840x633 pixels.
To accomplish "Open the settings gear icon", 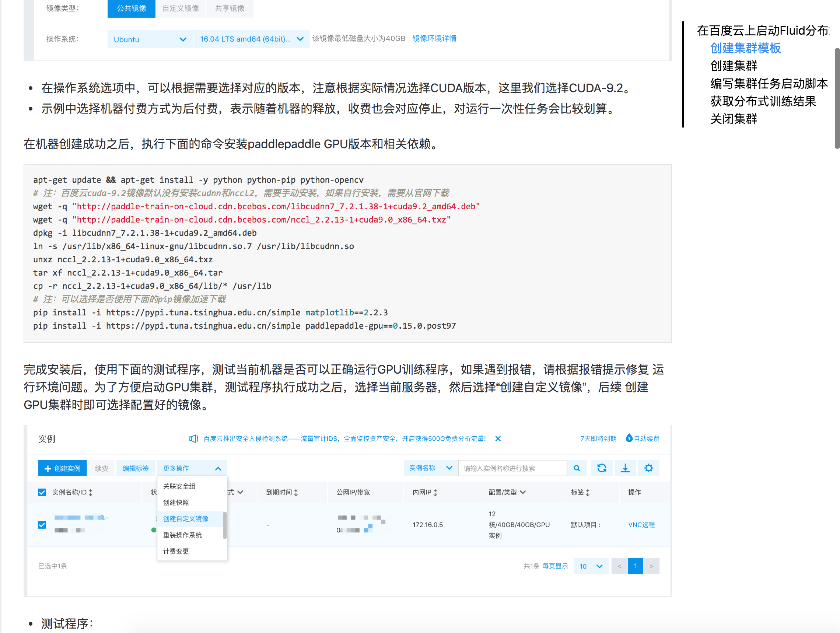I will pyautogui.click(x=648, y=468).
